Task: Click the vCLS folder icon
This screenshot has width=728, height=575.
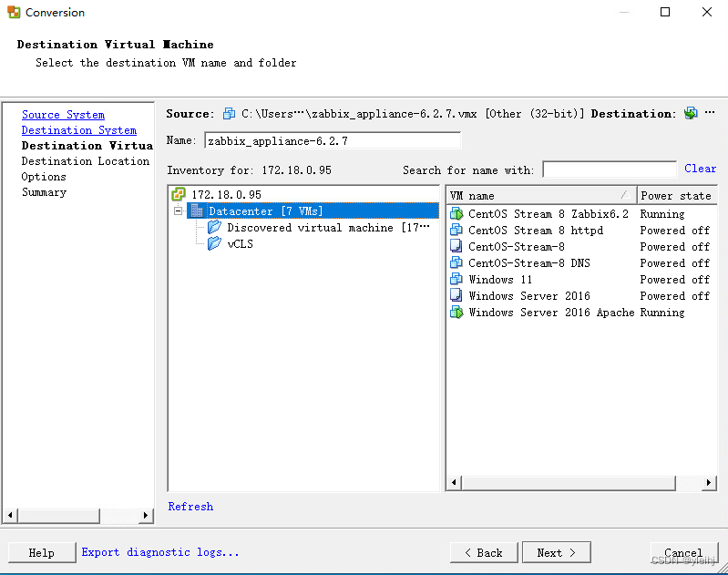Action: point(214,243)
